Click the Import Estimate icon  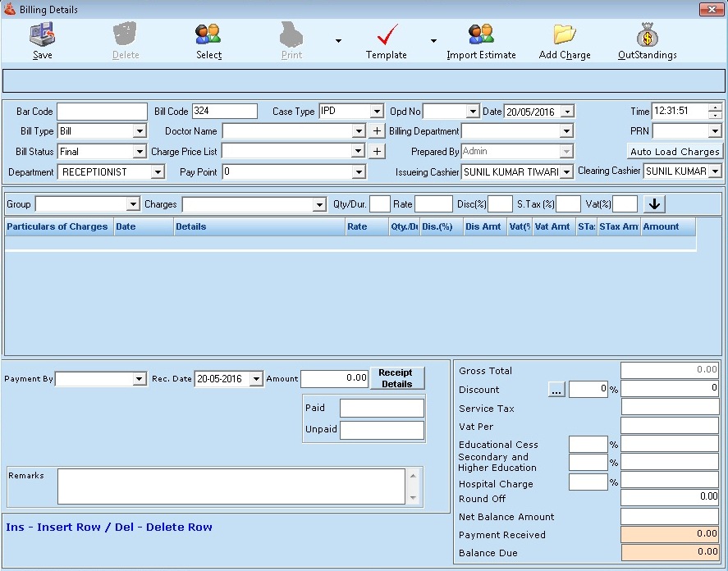[480, 36]
